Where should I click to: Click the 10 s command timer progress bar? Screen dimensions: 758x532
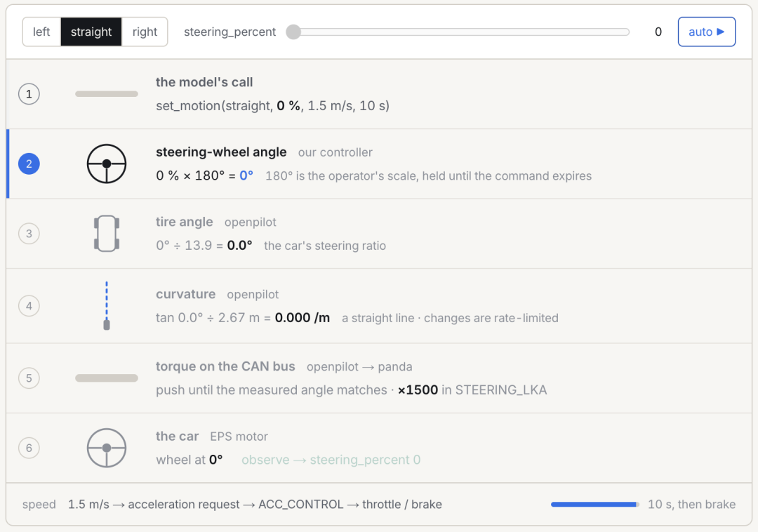[595, 505]
